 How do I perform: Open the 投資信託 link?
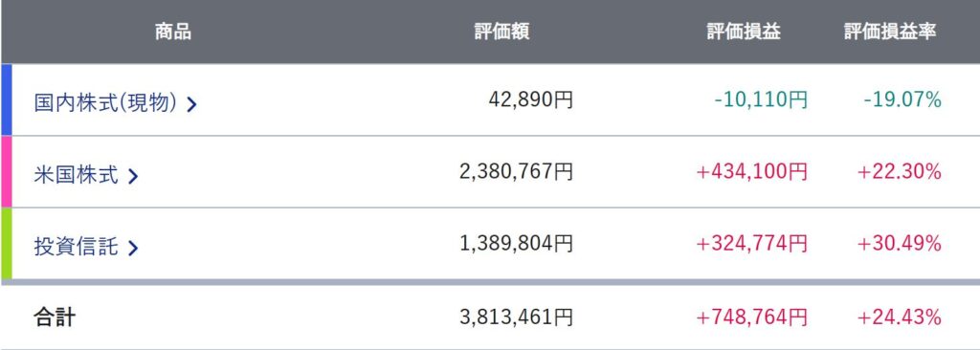coord(76,247)
